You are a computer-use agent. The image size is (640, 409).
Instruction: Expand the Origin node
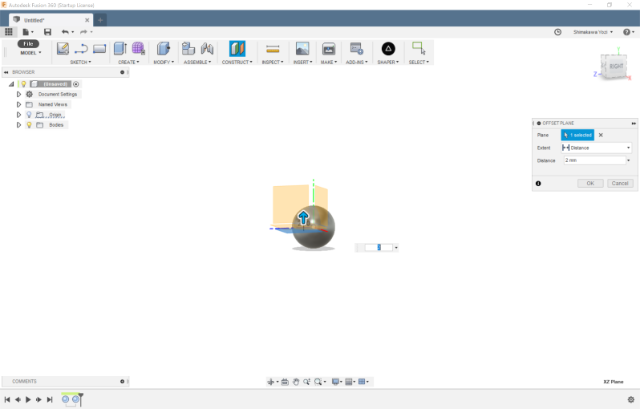point(19,115)
